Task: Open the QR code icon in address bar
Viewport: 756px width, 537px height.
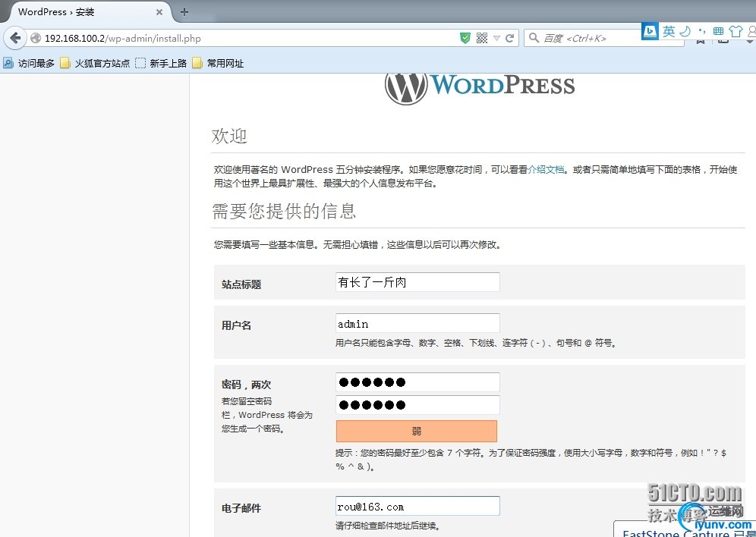Action: pyautogui.click(x=482, y=38)
